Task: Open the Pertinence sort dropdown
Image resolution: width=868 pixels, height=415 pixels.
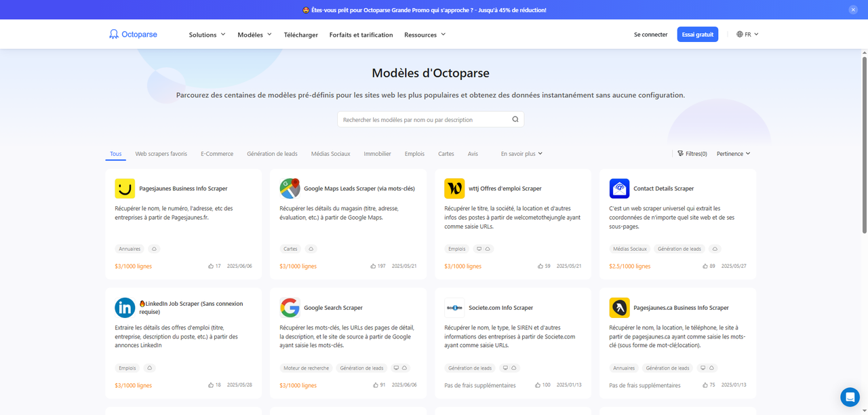Action: (733, 154)
